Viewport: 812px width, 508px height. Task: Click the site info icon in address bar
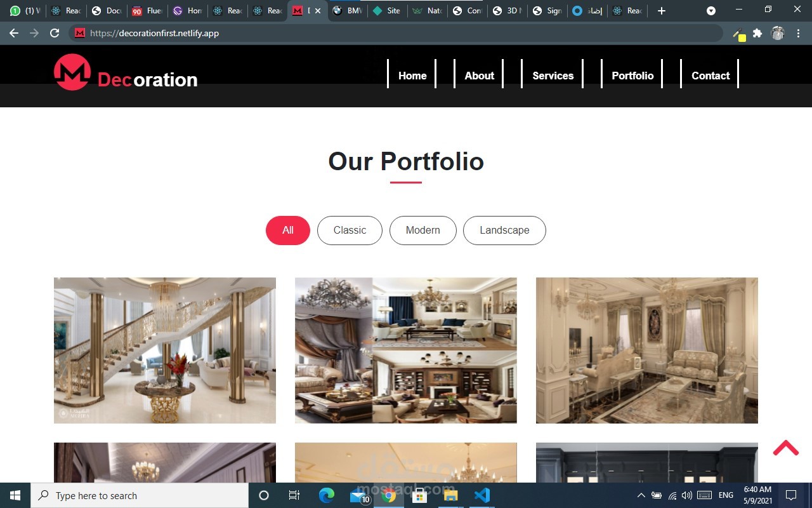(80, 33)
